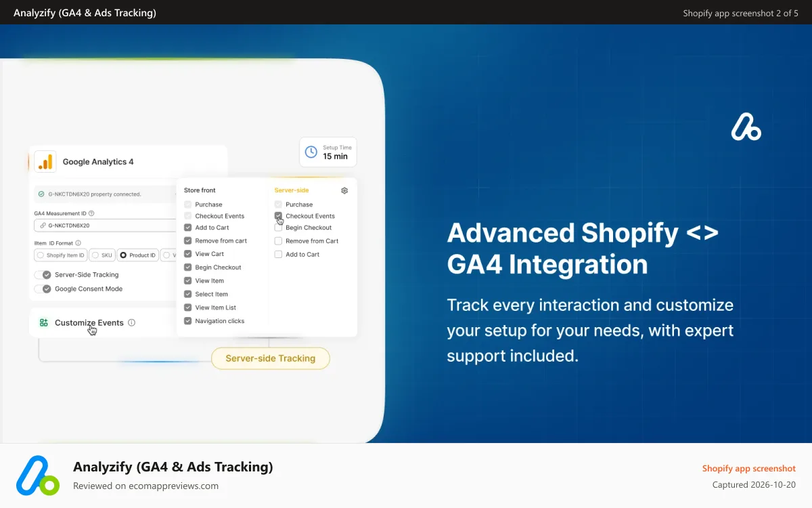
Task: Click the Track every interaction description paragraph
Action: click(590, 331)
